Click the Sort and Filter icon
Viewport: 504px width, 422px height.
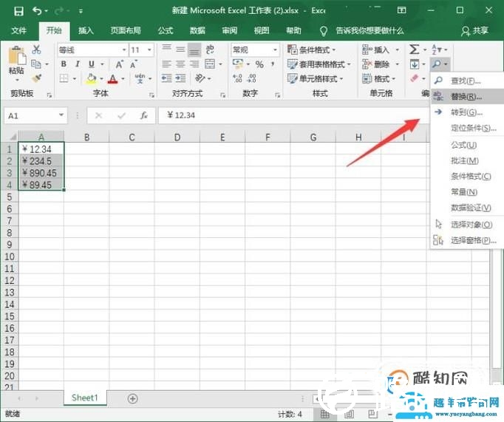pyautogui.click(x=436, y=50)
